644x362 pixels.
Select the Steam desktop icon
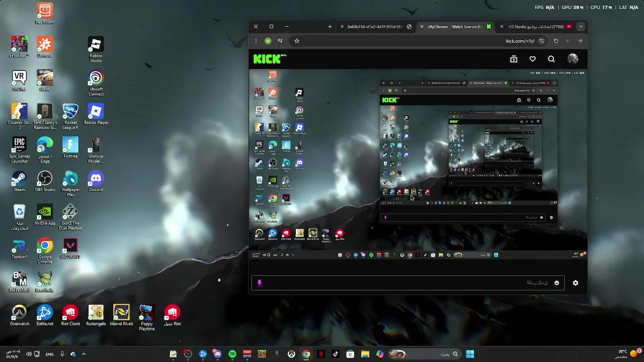point(19,182)
